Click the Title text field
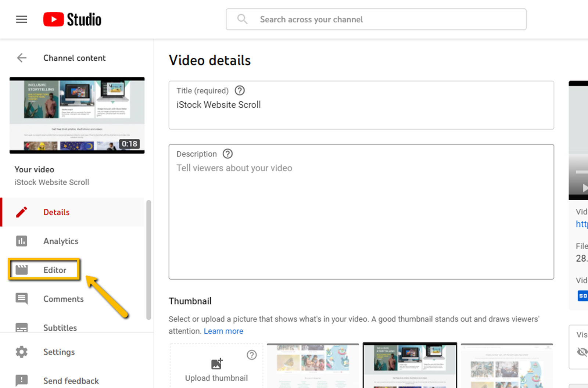The width and height of the screenshot is (588, 388). (x=361, y=105)
